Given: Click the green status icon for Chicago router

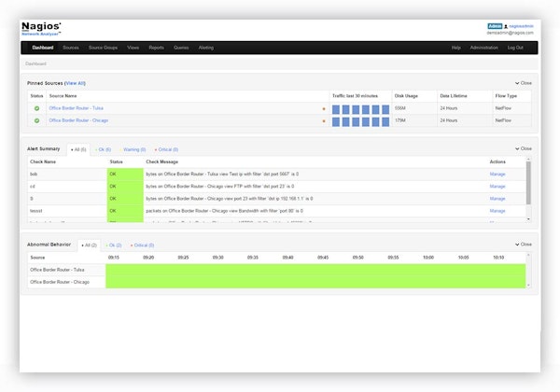Looking at the screenshot, I should click(x=37, y=120).
